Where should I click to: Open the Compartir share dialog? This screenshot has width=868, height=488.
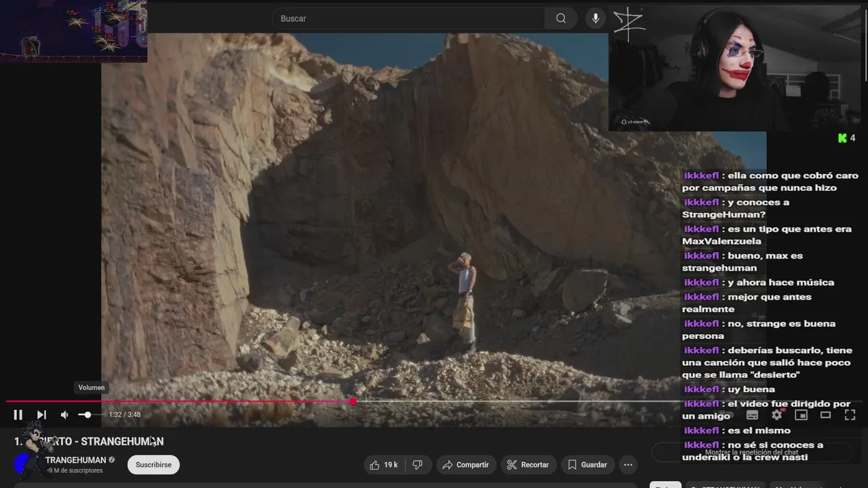(465, 465)
